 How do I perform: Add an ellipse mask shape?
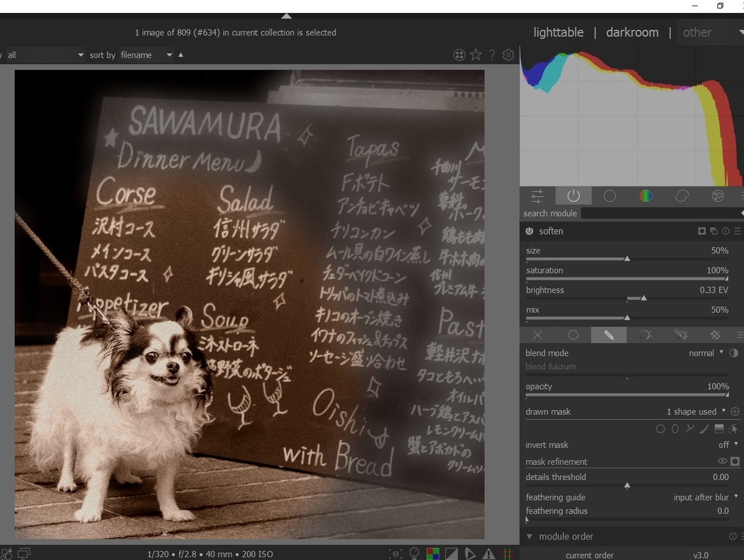click(x=675, y=429)
